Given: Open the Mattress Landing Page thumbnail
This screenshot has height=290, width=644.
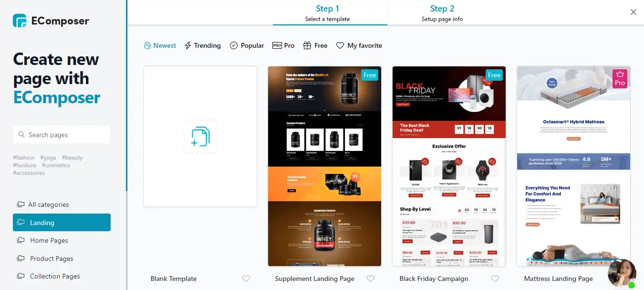Looking at the screenshot, I should point(574,166).
